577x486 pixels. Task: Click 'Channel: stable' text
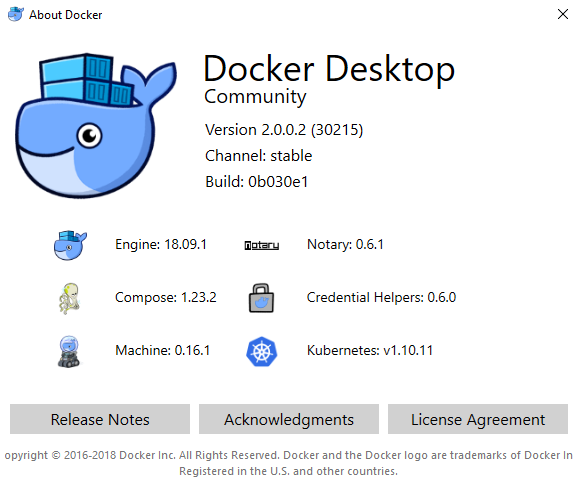pos(258,156)
